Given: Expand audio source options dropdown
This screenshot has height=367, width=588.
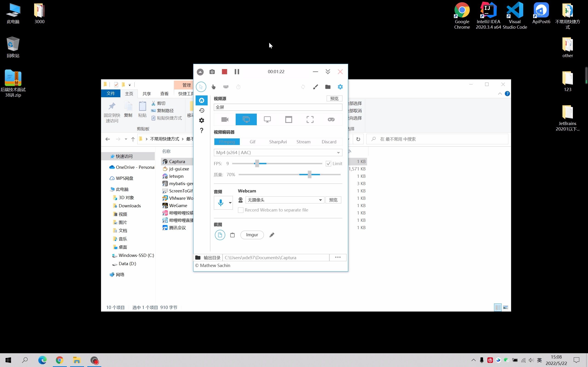Looking at the screenshot, I should click(x=230, y=203).
